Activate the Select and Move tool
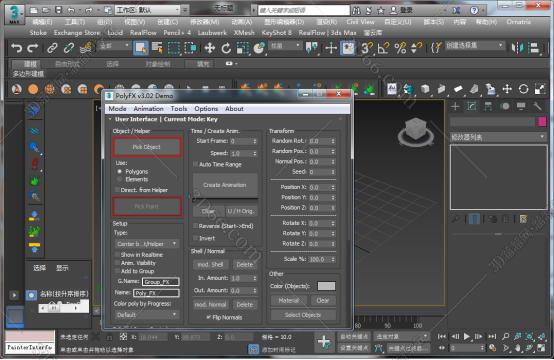This screenshot has width=554, height=360. [210, 48]
